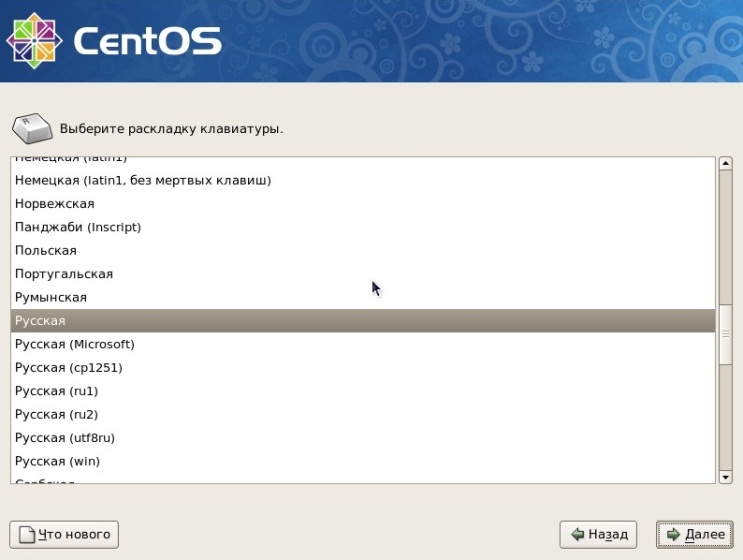Choose the Русская (ru1) layout
This screenshot has height=560, width=743.
pos(362,391)
